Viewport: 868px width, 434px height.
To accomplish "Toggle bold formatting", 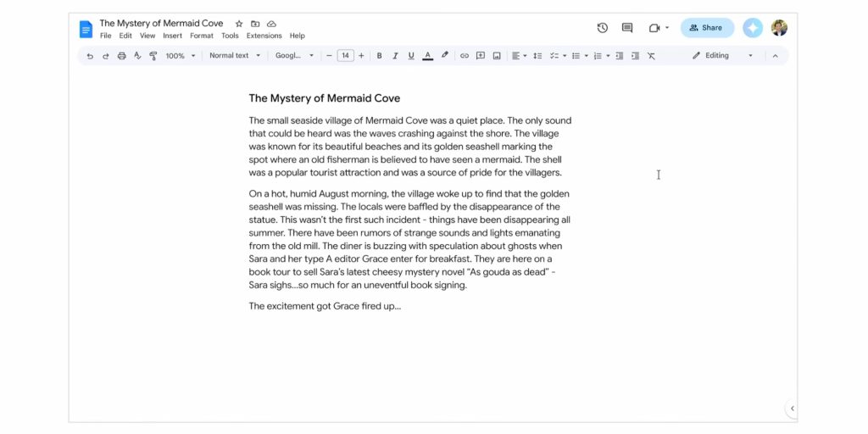I will tap(379, 56).
